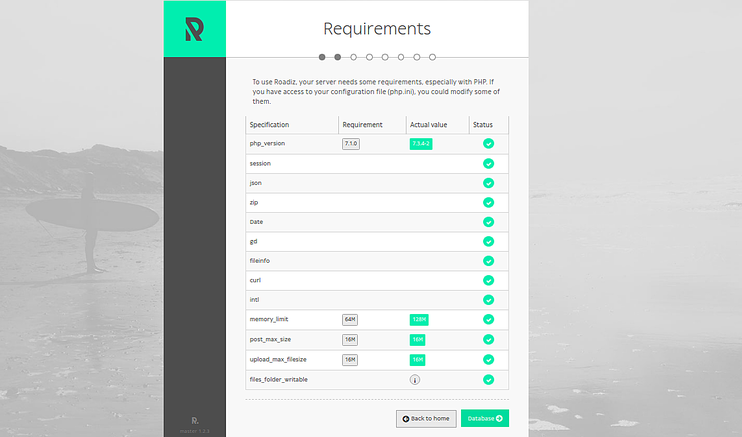Click the zip row green checkmark
742x437 pixels.
tap(488, 203)
